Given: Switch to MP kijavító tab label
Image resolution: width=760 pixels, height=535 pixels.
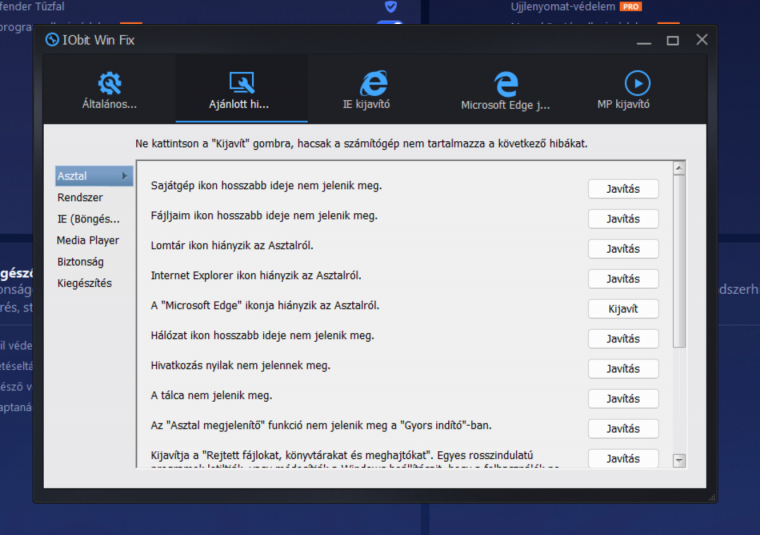Looking at the screenshot, I should point(623,104).
